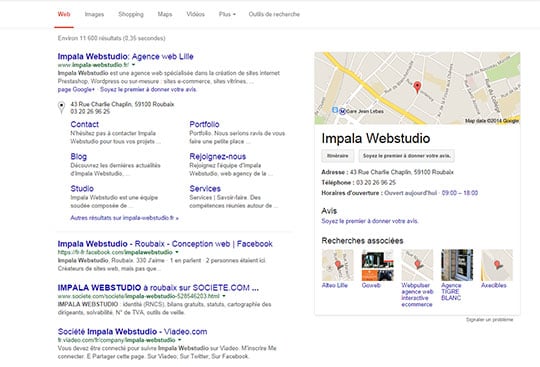Open the Impala Webstudio map preview
This screenshot has width=540, height=367.
pyautogui.click(x=417, y=88)
